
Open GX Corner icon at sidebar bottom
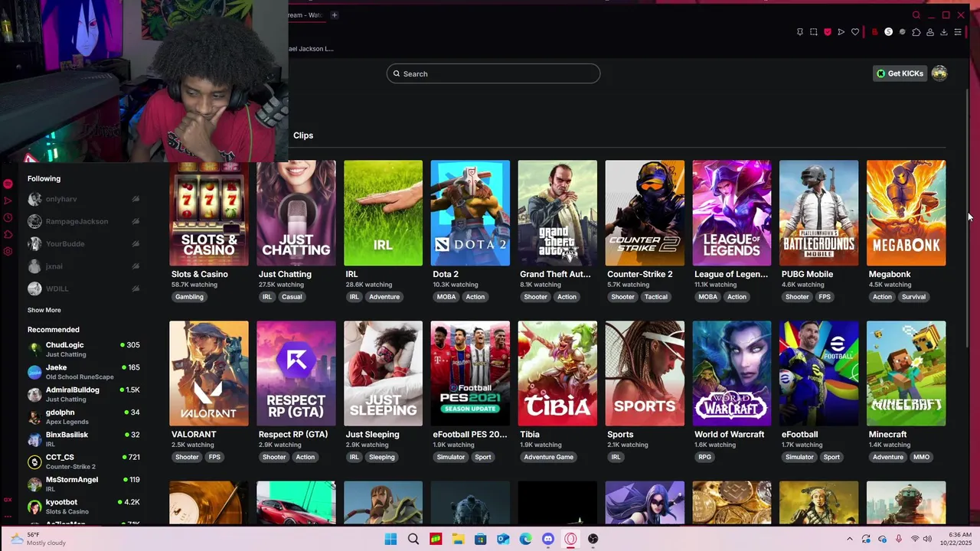[8, 500]
